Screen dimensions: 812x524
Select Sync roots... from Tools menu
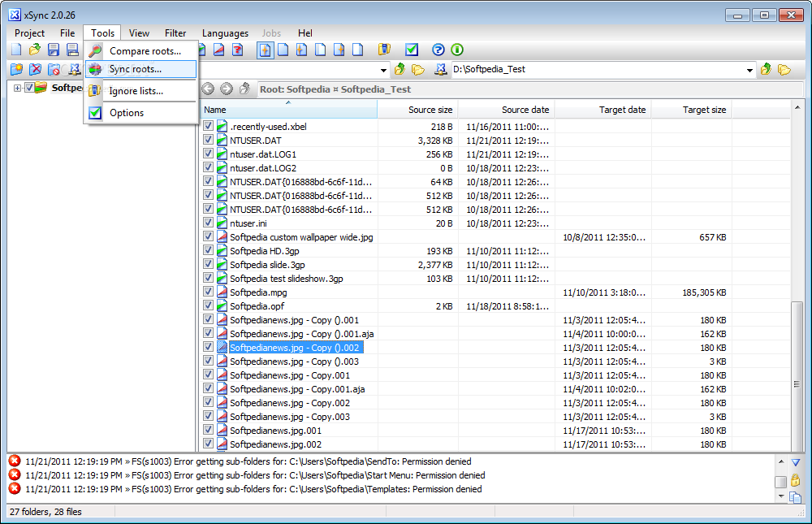pyautogui.click(x=140, y=69)
